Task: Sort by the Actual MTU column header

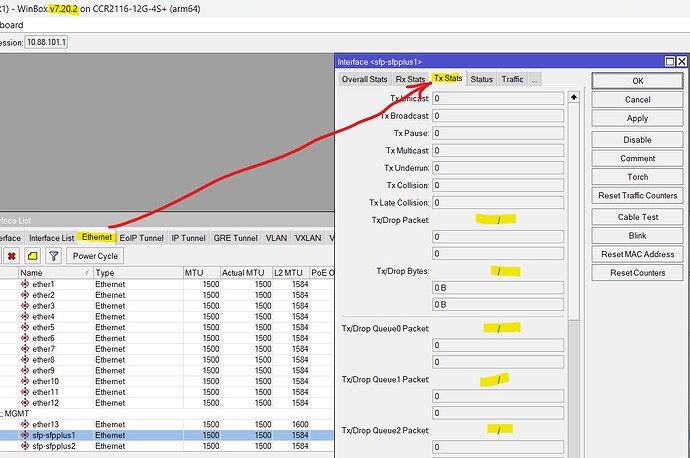Action: [x=246, y=273]
